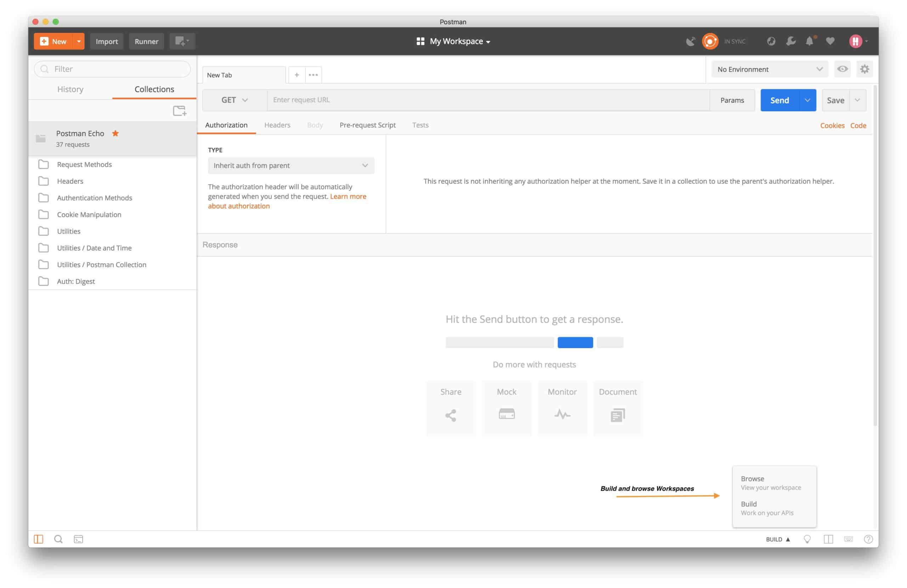The width and height of the screenshot is (907, 588).
Task: Open the My Workspace dropdown
Action: coord(453,41)
